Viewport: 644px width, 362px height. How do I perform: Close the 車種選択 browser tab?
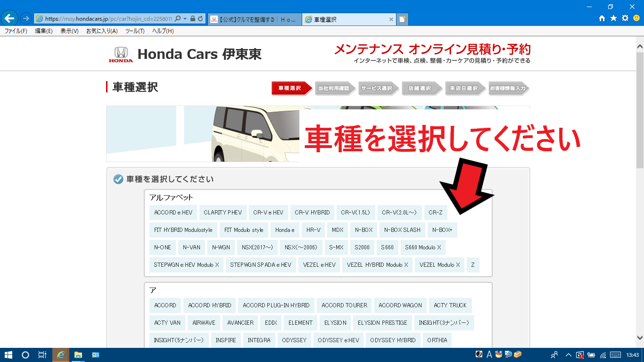click(x=391, y=19)
